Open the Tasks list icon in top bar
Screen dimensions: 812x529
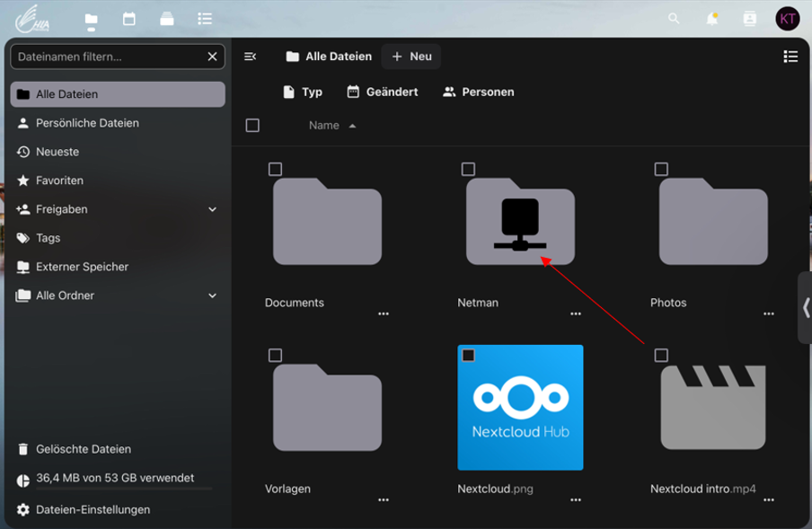click(205, 19)
